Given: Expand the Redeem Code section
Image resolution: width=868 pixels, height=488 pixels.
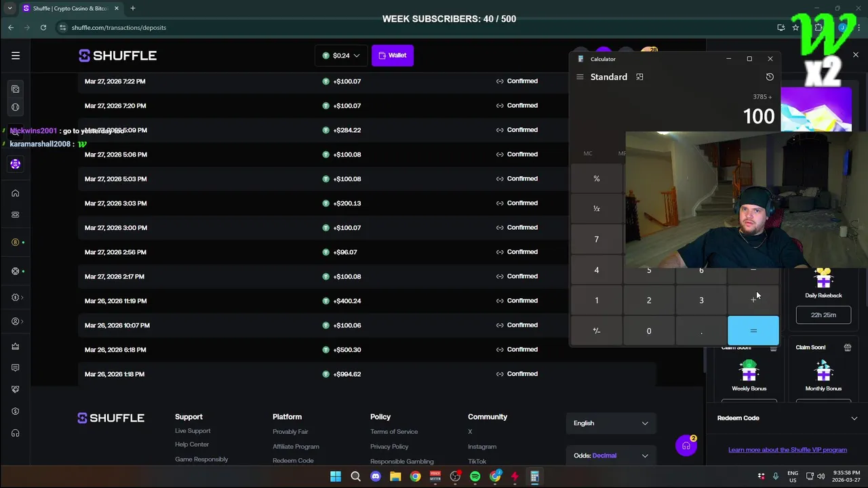Looking at the screenshot, I should tap(787, 418).
